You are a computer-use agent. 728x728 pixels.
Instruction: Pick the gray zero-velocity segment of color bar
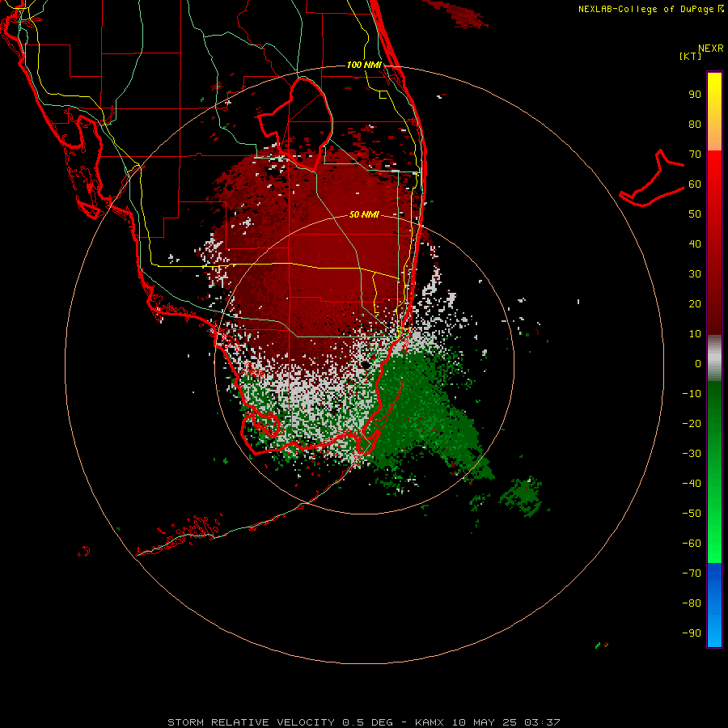click(714, 358)
